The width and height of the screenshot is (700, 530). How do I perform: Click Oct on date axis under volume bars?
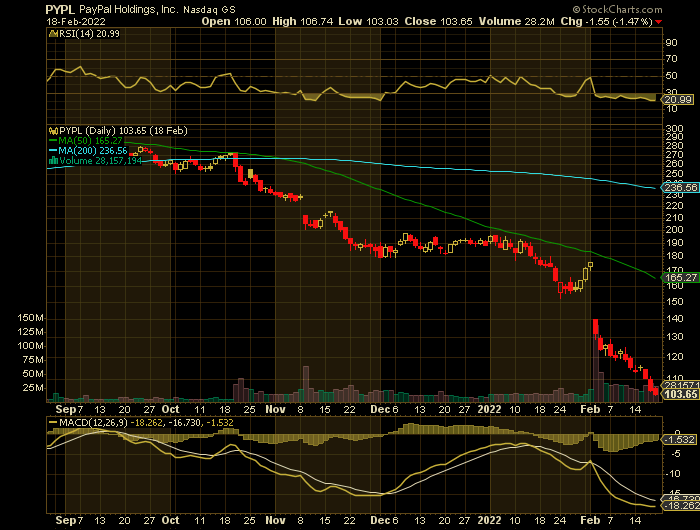coord(171,409)
